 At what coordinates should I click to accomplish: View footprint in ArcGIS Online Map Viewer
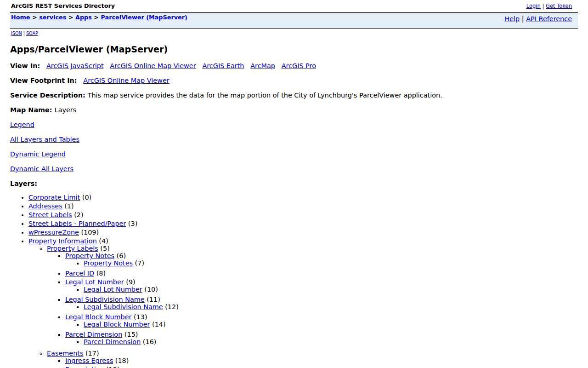coord(126,80)
